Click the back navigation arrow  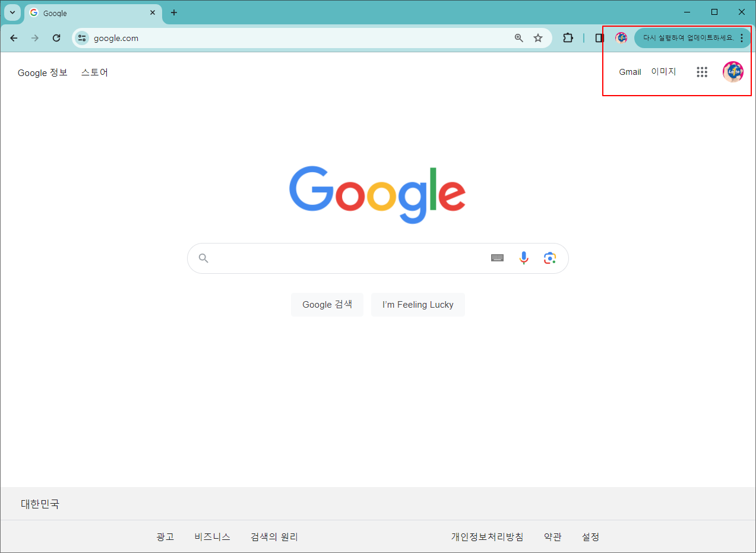coord(14,37)
